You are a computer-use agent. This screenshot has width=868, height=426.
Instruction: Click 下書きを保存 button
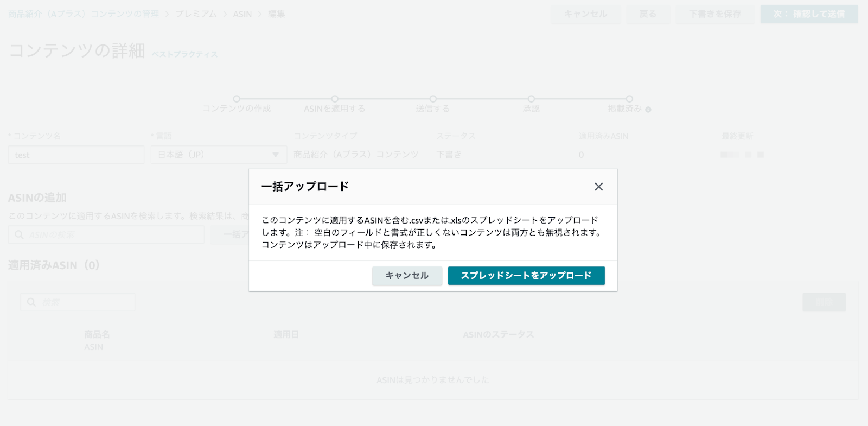click(715, 14)
